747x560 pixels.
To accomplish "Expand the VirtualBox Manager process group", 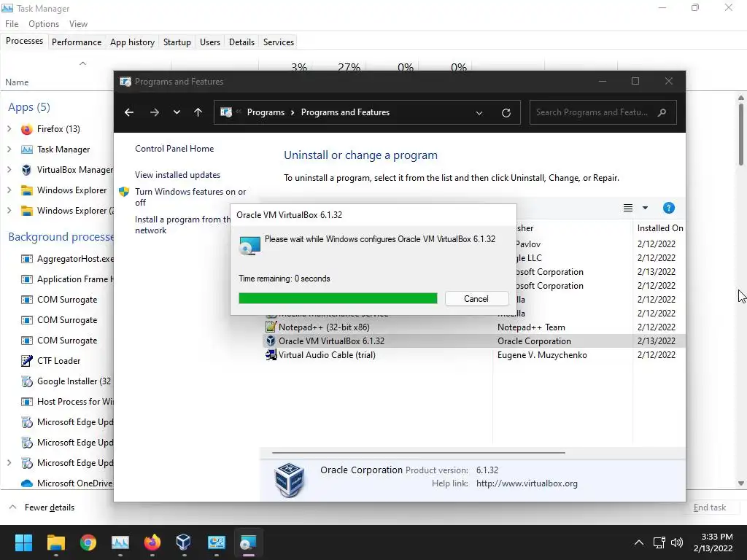I will pos(9,170).
